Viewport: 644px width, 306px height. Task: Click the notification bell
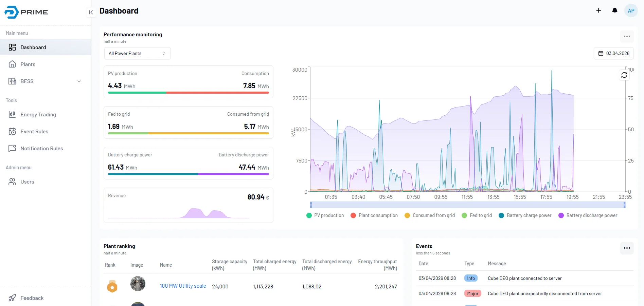click(x=614, y=11)
